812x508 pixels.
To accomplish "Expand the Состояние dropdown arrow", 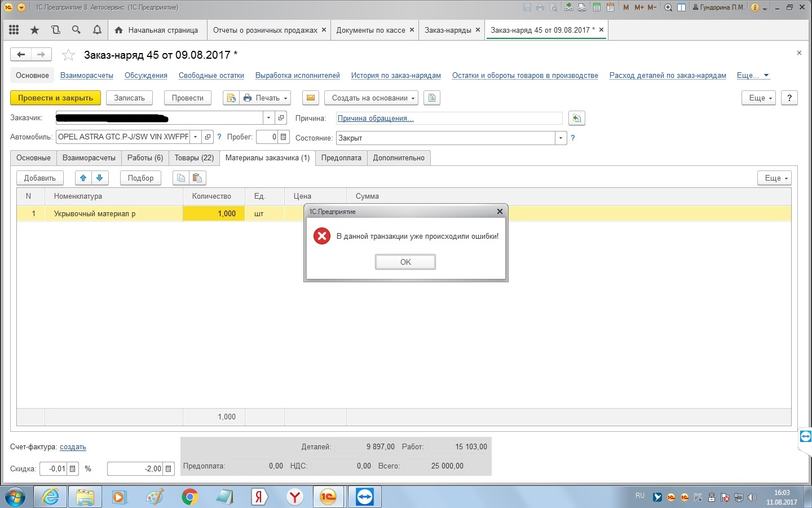I will pos(561,138).
